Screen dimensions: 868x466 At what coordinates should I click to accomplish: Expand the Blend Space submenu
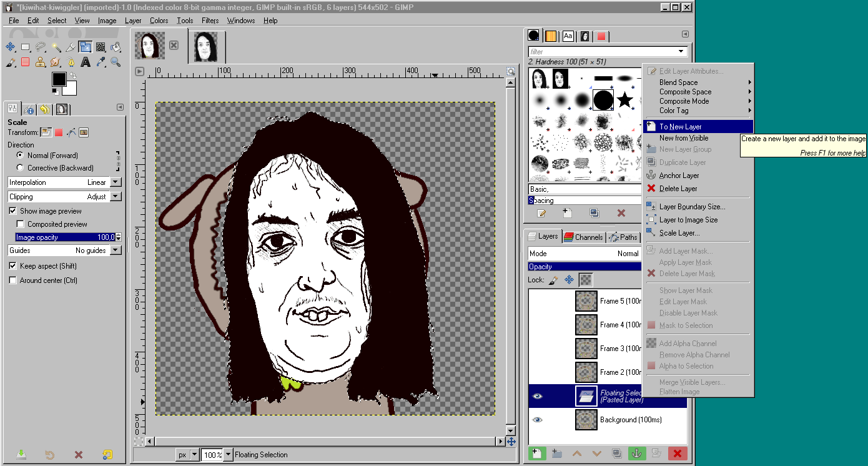698,82
